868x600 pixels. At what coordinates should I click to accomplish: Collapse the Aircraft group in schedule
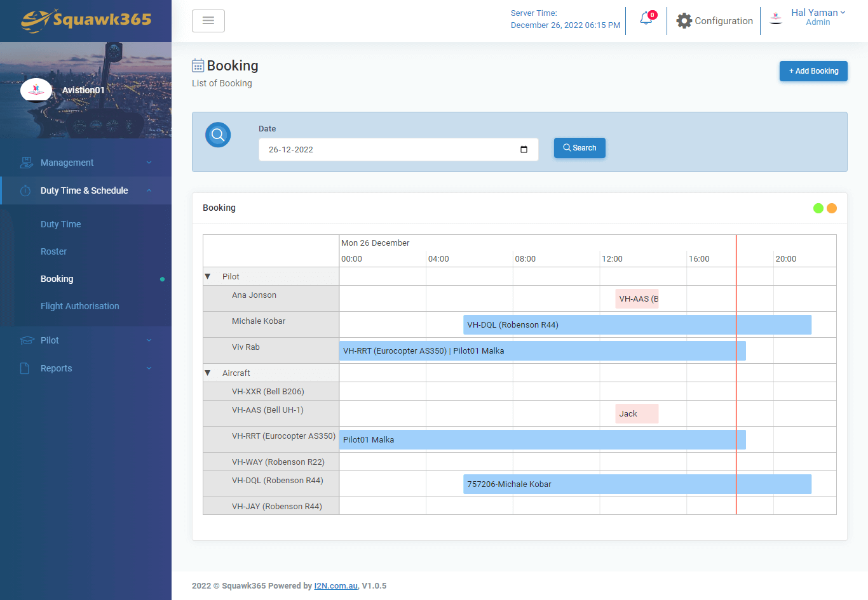click(208, 373)
